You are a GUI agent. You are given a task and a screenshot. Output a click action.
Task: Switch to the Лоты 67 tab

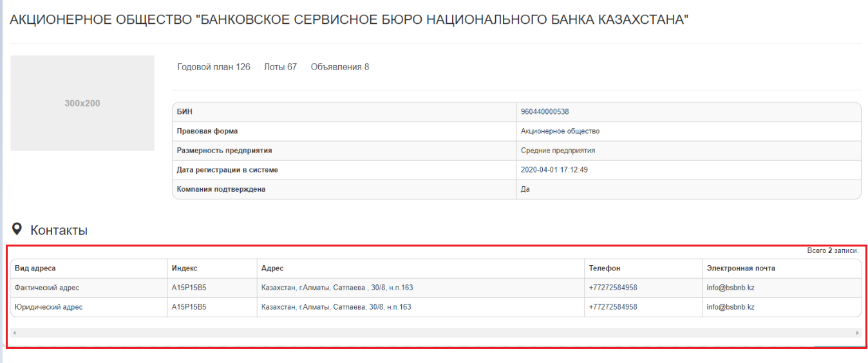280,67
